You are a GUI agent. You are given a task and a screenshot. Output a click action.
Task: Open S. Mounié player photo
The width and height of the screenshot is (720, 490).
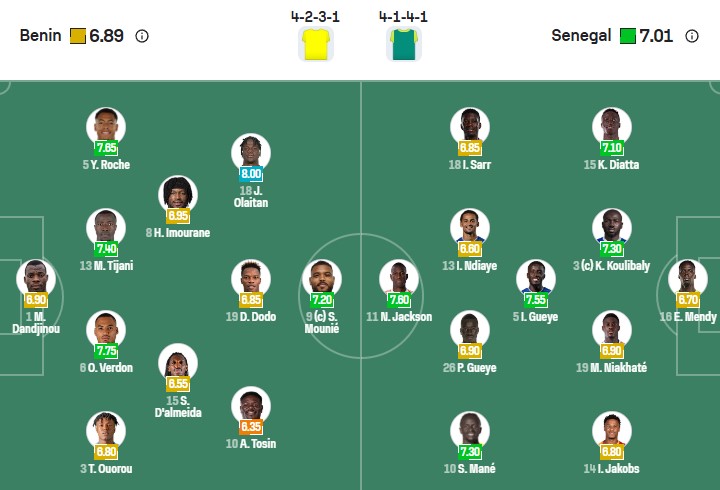point(321,277)
